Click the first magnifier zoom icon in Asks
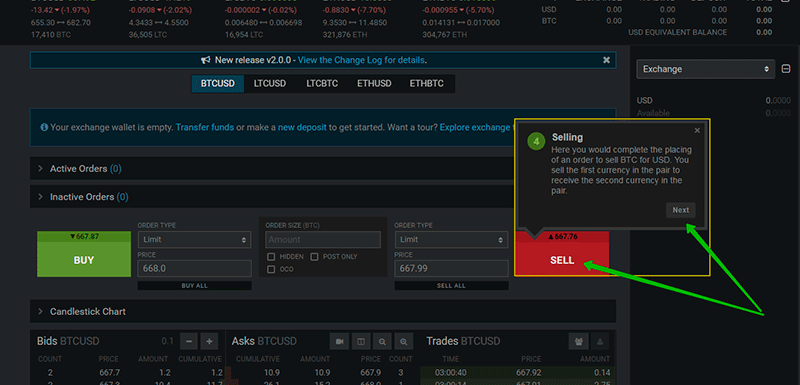This screenshot has width=800, height=385. 382,341
